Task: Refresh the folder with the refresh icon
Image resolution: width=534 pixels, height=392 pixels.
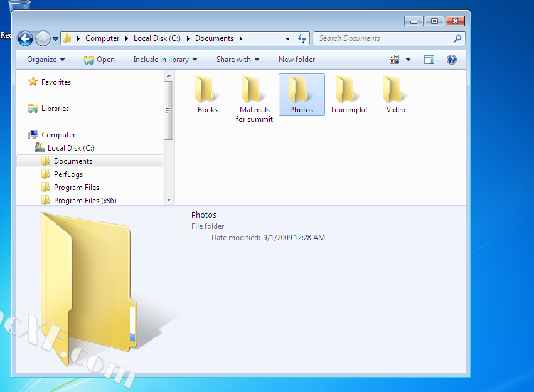Action: point(302,38)
